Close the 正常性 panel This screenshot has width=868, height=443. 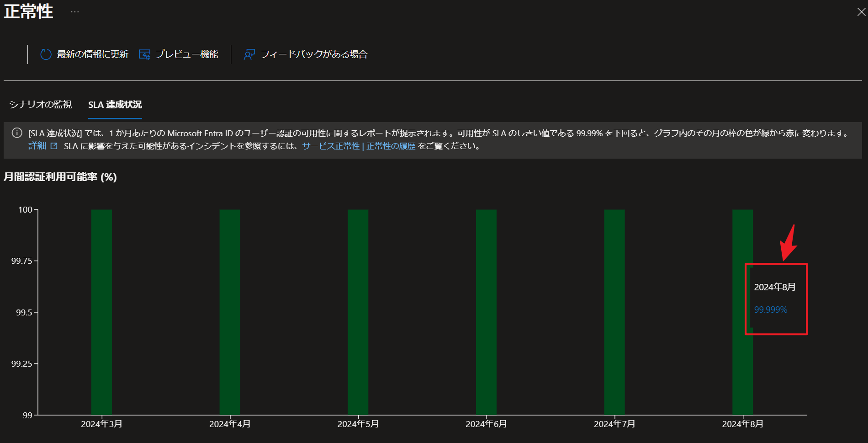pyautogui.click(x=861, y=12)
